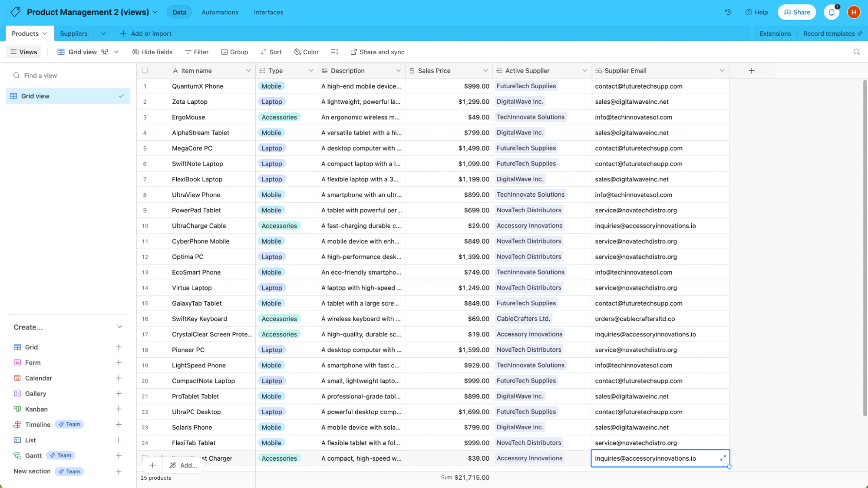Image resolution: width=868 pixels, height=488 pixels.
Task: Click the Share button
Action: (797, 12)
